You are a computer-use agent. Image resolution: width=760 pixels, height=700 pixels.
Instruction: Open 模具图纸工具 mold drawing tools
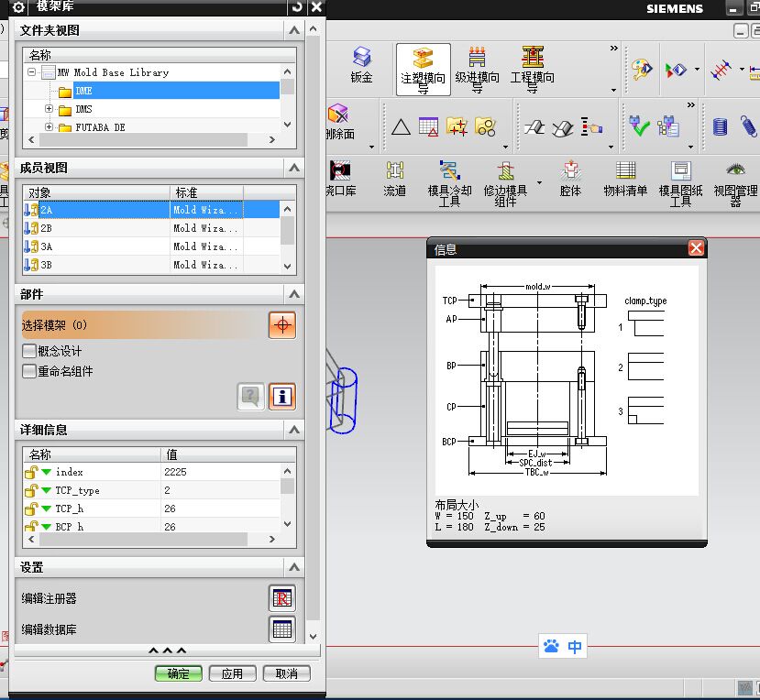[680, 183]
